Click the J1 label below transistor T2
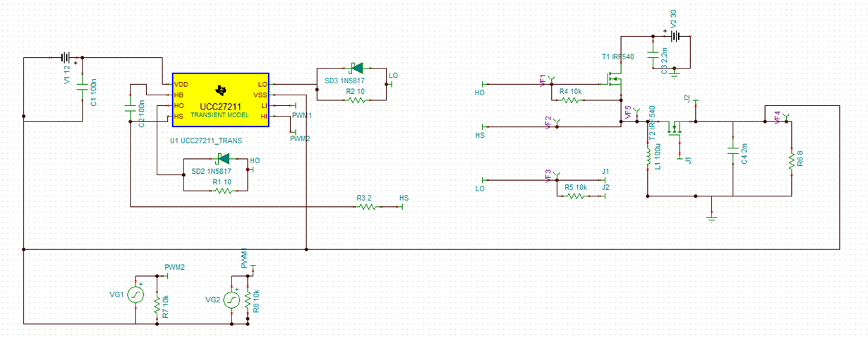 (x=688, y=160)
